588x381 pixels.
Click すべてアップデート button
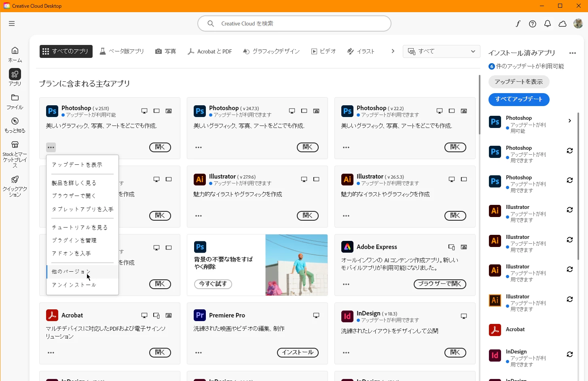tap(519, 99)
